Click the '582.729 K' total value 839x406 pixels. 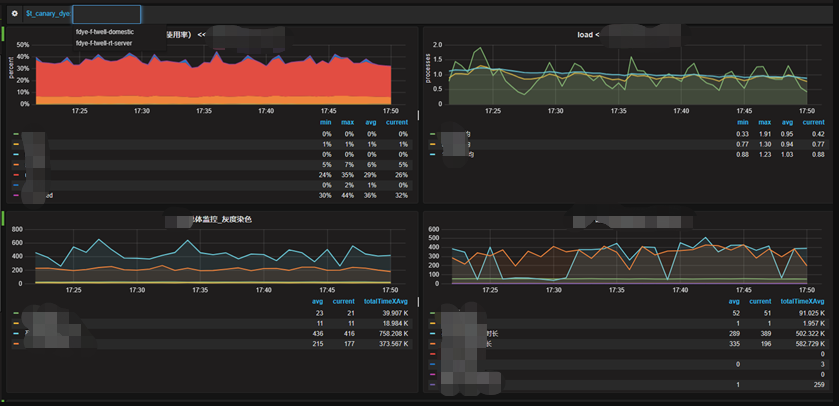tap(809, 343)
